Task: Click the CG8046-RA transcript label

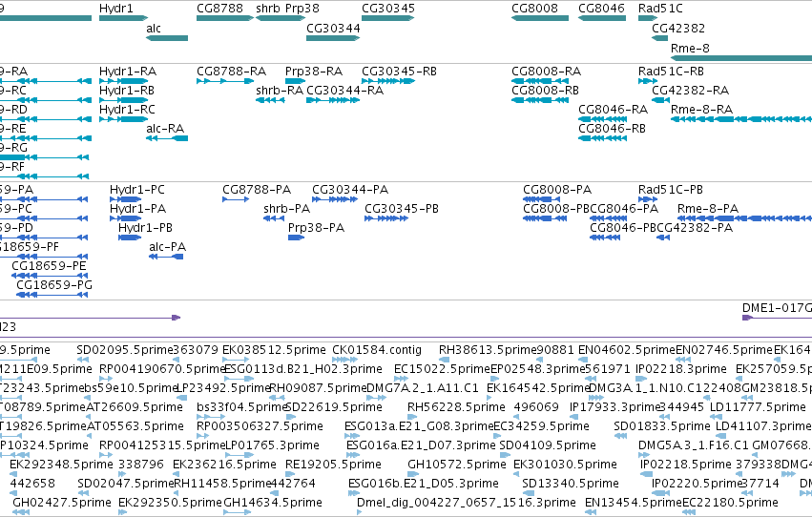Action: (x=613, y=109)
